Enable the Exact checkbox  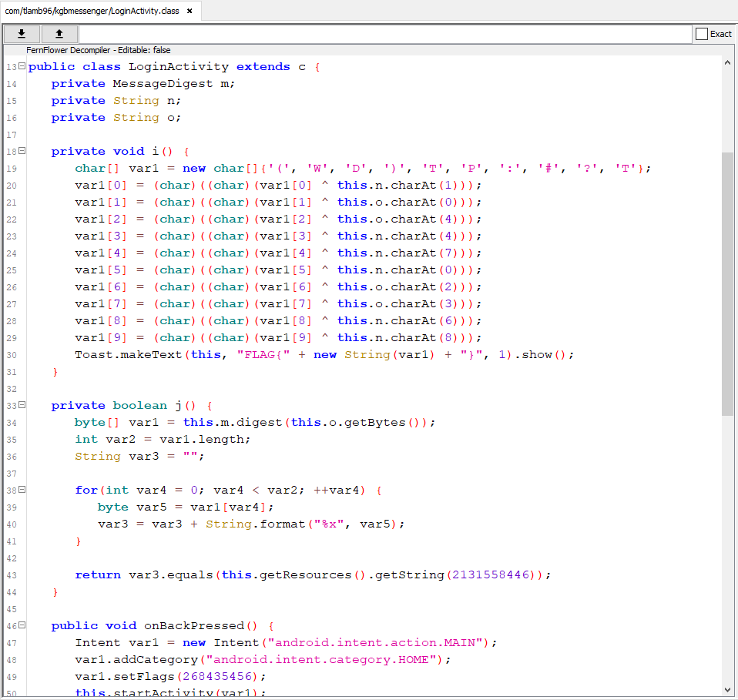(x=702, y=34)
